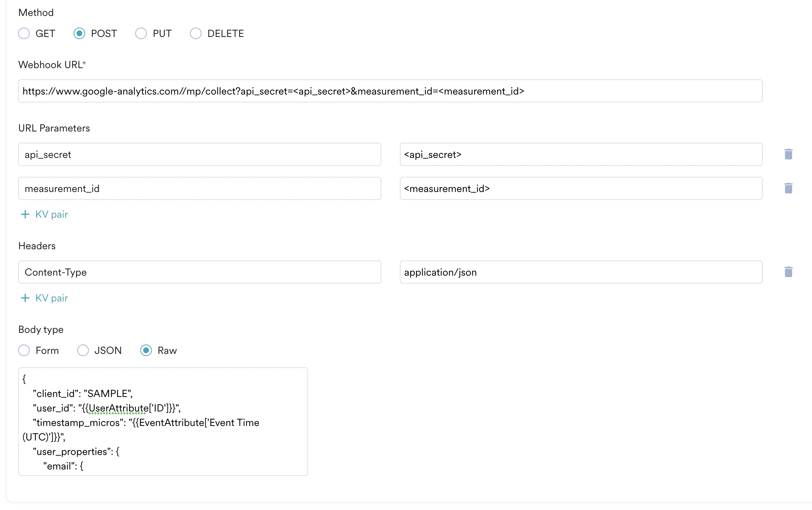
Task: Choose the PUT method
Action: [x=141, y=34]
